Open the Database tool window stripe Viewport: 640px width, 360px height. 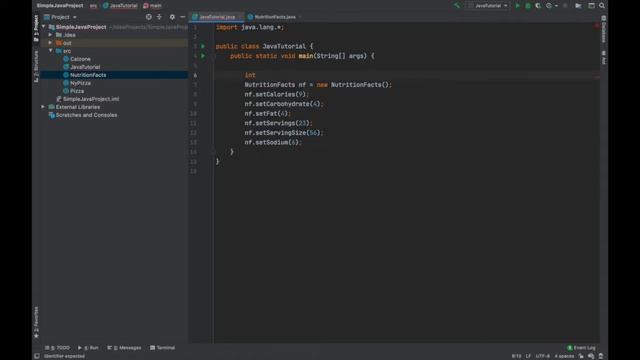pos(604,29)
